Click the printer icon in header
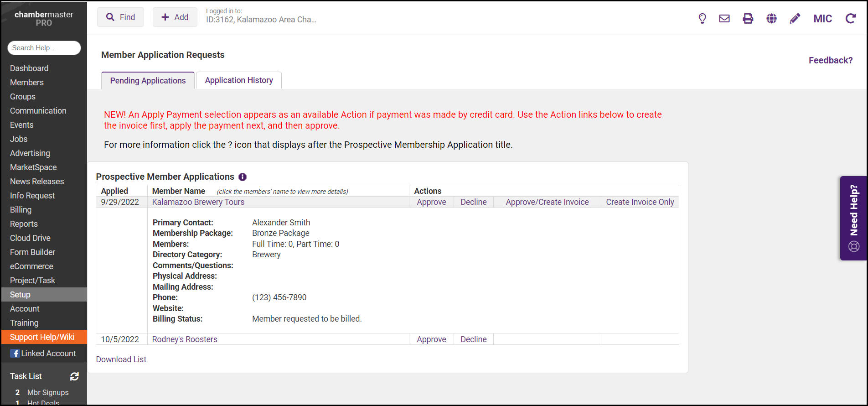This screenshot has width=868, height=406. click(748, 18)
